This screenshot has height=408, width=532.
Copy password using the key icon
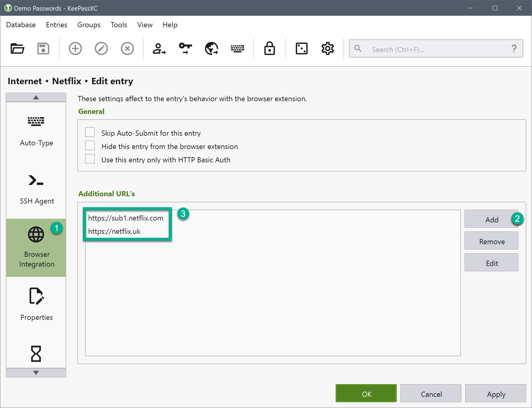click(x=185, y=48)
